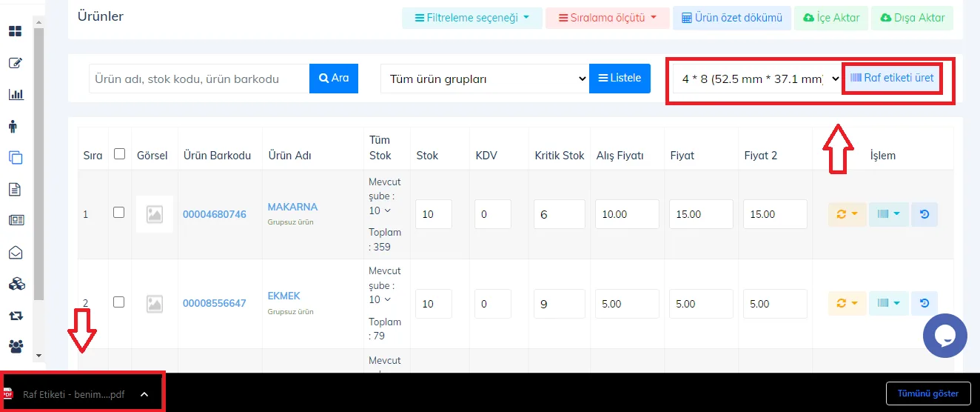Click the Listele button
This screenshot has height=412, width=980.
(x=620, y=78)
